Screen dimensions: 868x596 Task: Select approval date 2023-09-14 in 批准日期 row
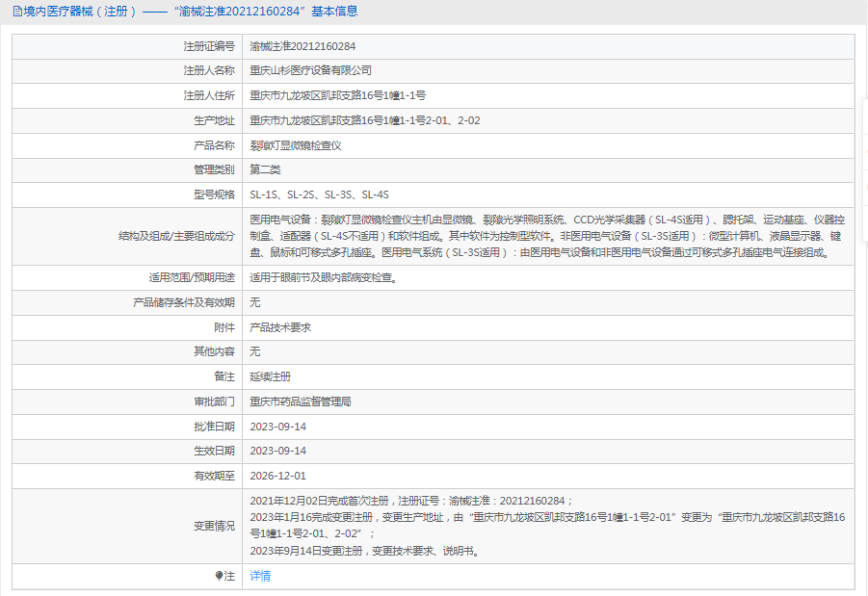[277, 427]
